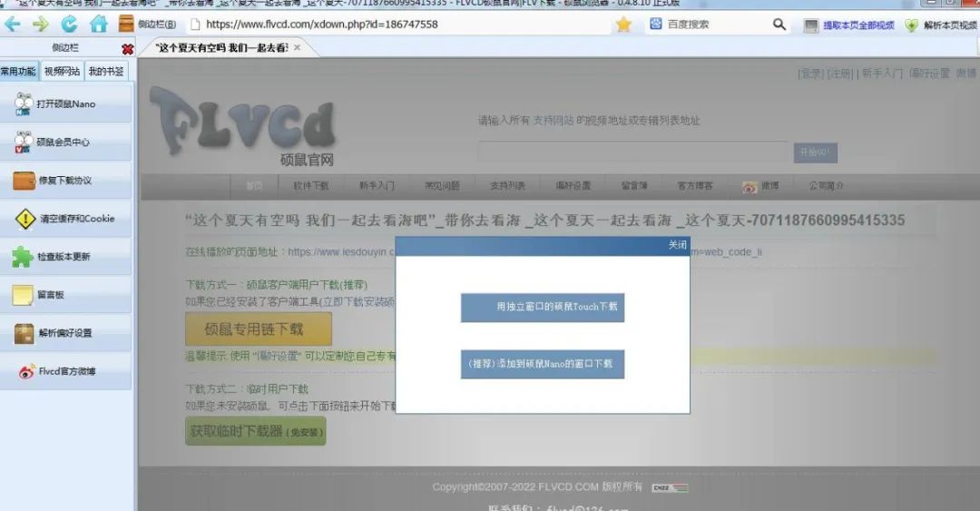The width and height of the screenshot is (980, 511).
Task: Open 软件下载 in site navigation
Action: click(x=310, y=186)
